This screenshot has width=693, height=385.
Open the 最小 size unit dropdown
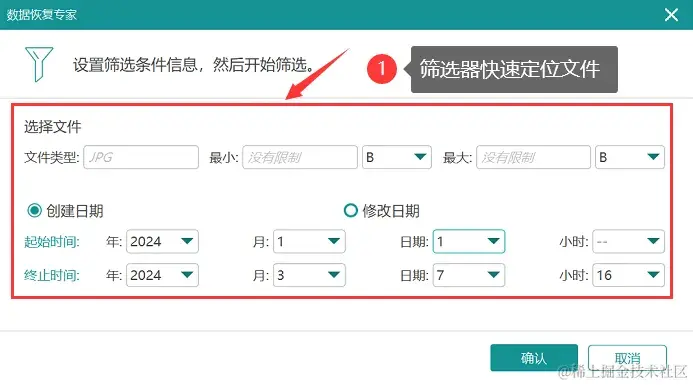pyautogui.click(x=397, y=157)
